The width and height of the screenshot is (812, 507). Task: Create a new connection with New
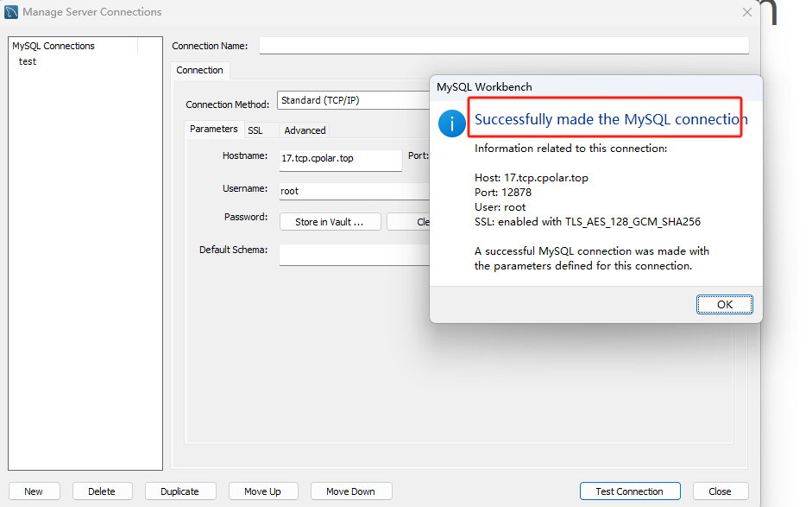coord(34,491)
